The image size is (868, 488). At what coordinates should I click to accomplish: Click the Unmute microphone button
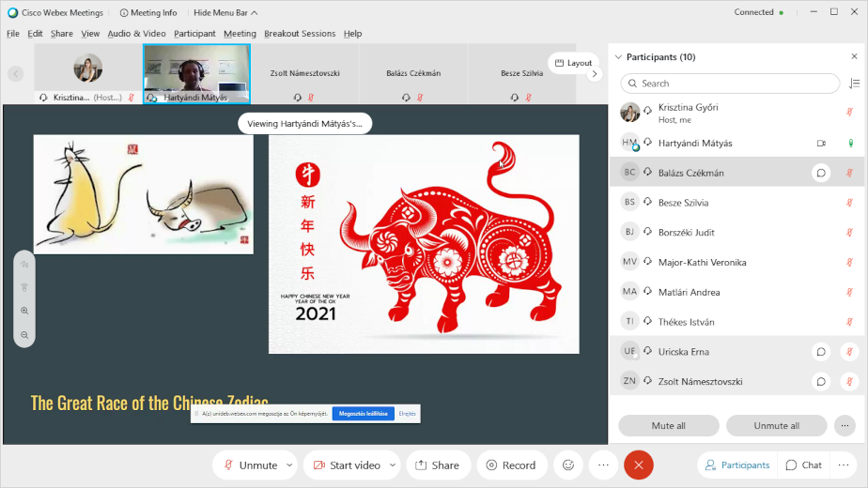click(250, 465)
